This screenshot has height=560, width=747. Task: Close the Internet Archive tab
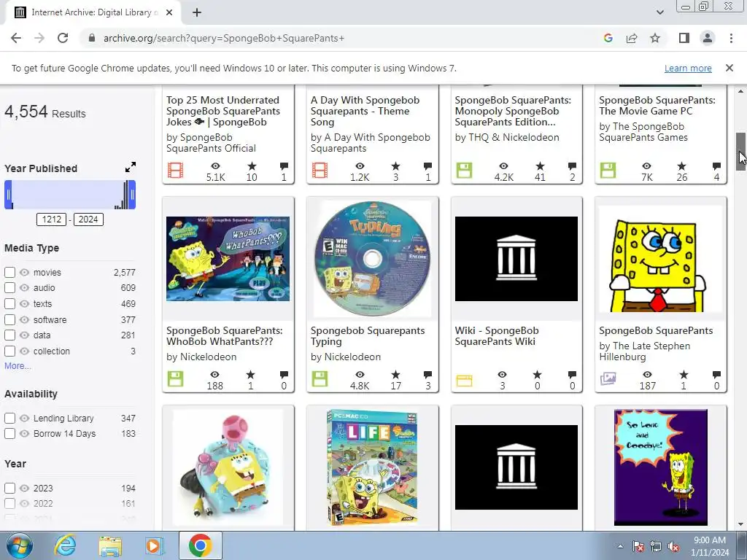point(169,12)
